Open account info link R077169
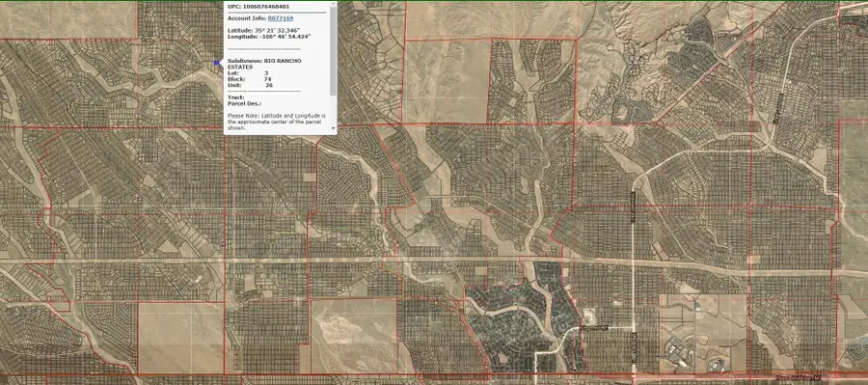This screenshot has height=385, width=868. pyautogui.click(x=281, y=18)
